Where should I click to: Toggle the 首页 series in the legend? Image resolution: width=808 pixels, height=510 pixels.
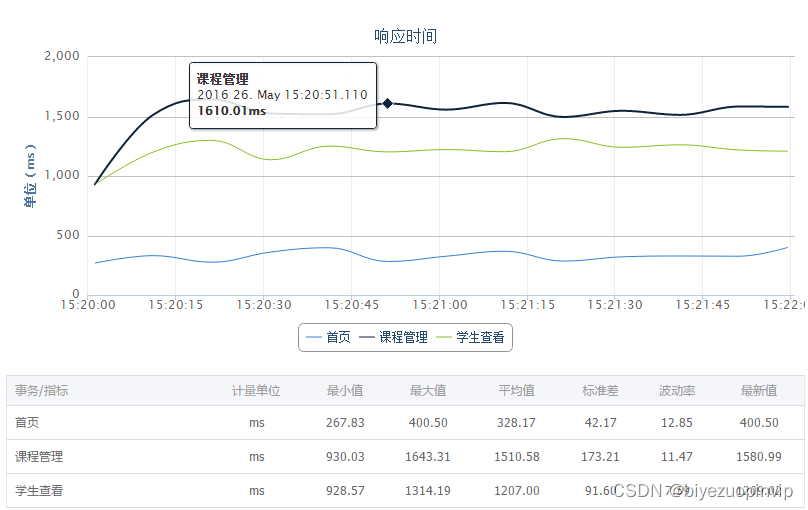[x=328, y=337]
